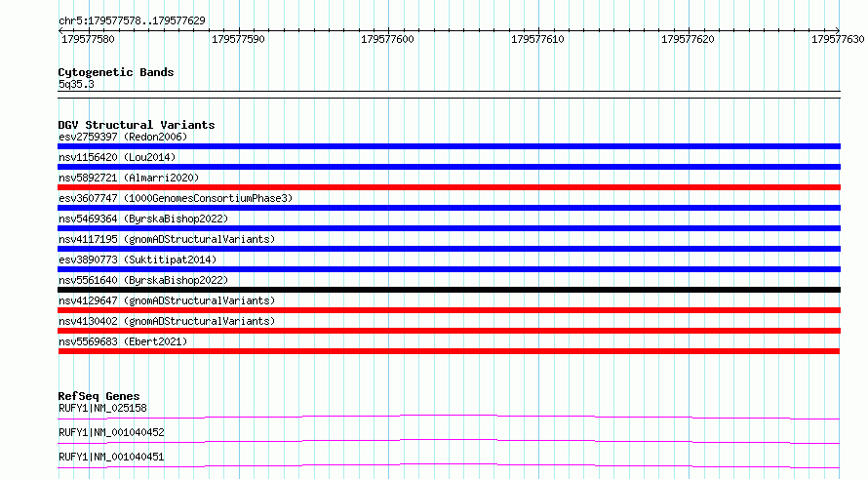Select the Cytogenetic Bands track title
Viewport: 868px width, 479px height.
116,72
